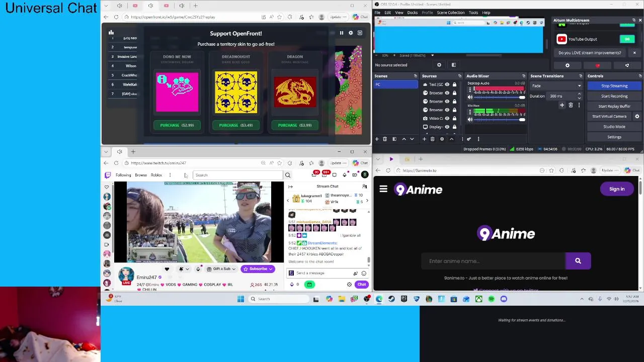Purchase the Dragon skin for $3.99
This screenshot has height=362, width=644.
coord(295,125)
